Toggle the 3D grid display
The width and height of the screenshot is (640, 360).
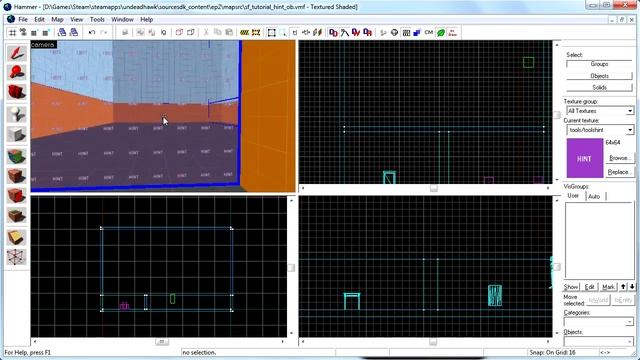tap(23, 32)
